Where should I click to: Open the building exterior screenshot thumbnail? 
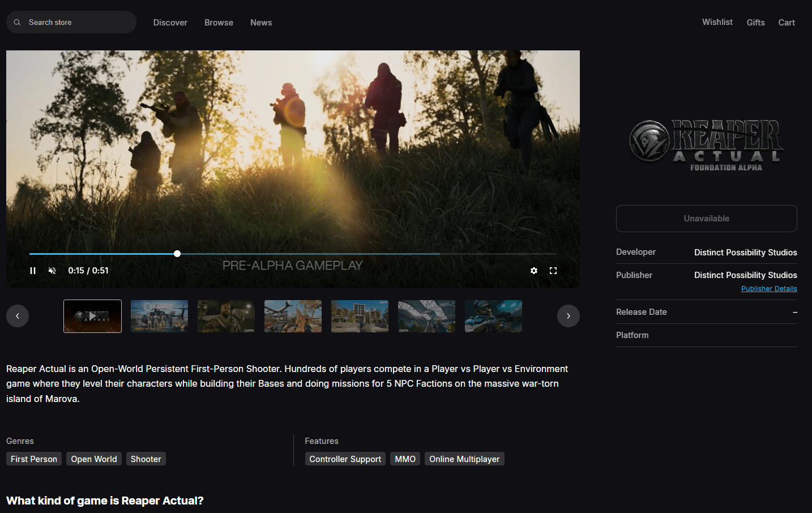[x=360, y=316]
